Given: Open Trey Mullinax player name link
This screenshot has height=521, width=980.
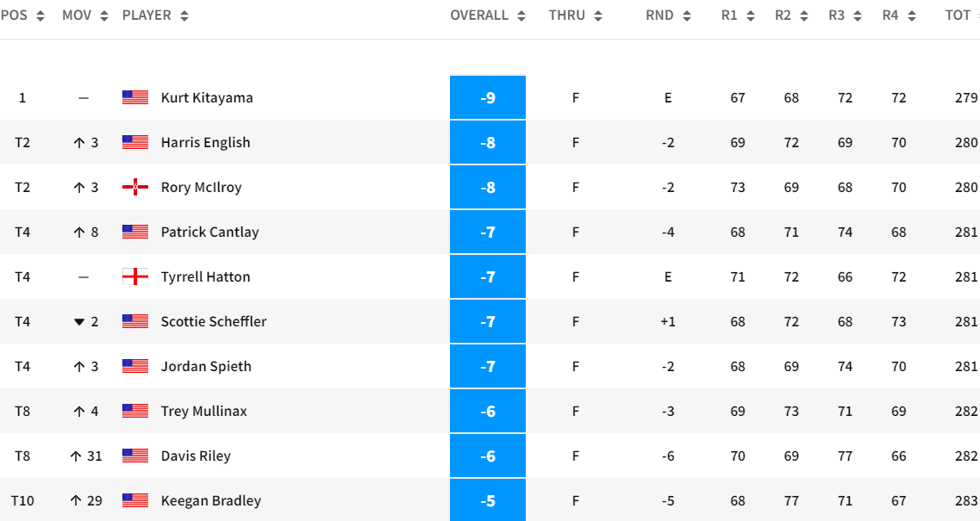Looking at the screenshot, I should point(203,411).
